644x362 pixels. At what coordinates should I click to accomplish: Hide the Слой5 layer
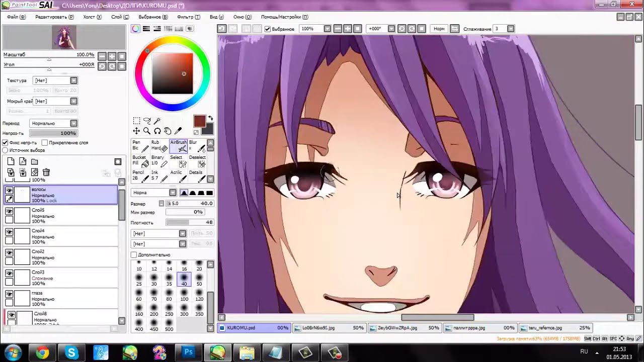click(9, 212)
